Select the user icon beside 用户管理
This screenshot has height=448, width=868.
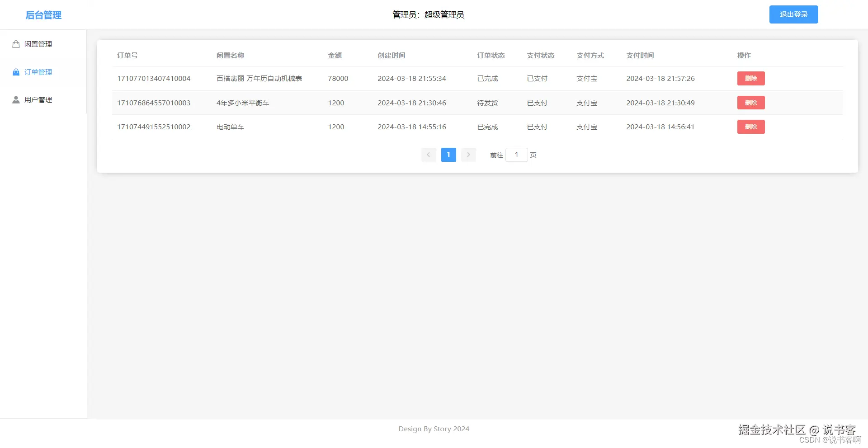15,99
